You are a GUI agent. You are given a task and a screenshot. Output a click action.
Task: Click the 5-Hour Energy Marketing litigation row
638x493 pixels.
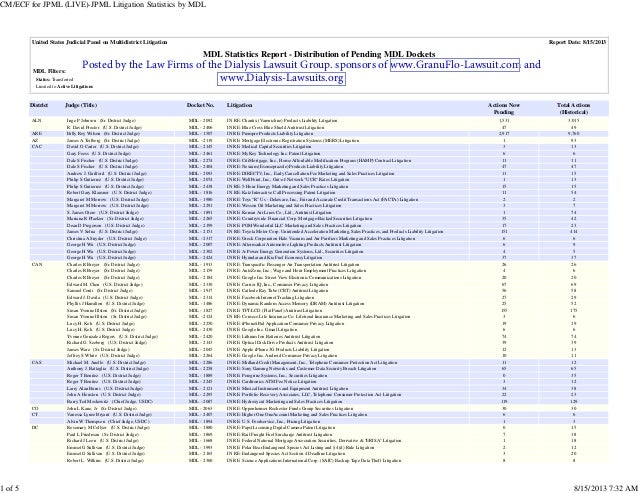tap(319, 186)
